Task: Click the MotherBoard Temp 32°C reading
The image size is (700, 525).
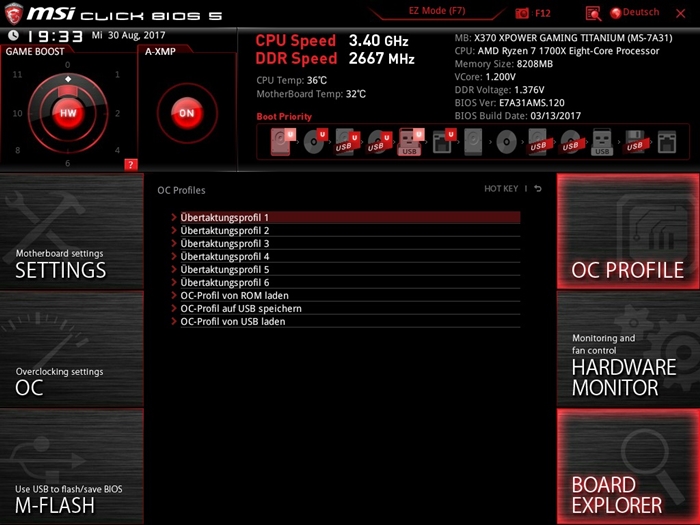Action: point(311,94)
